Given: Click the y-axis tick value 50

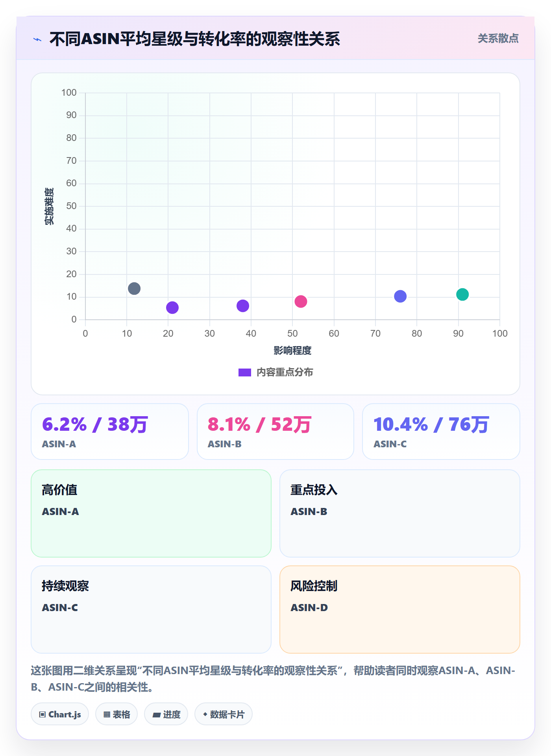Looking at the screenshot, I should click(x=71, y=206).
